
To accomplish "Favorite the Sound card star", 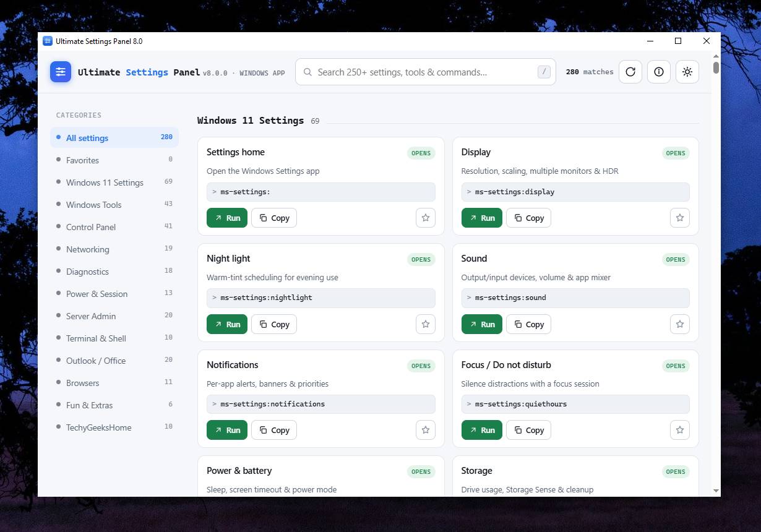I will tap(680, 324).
